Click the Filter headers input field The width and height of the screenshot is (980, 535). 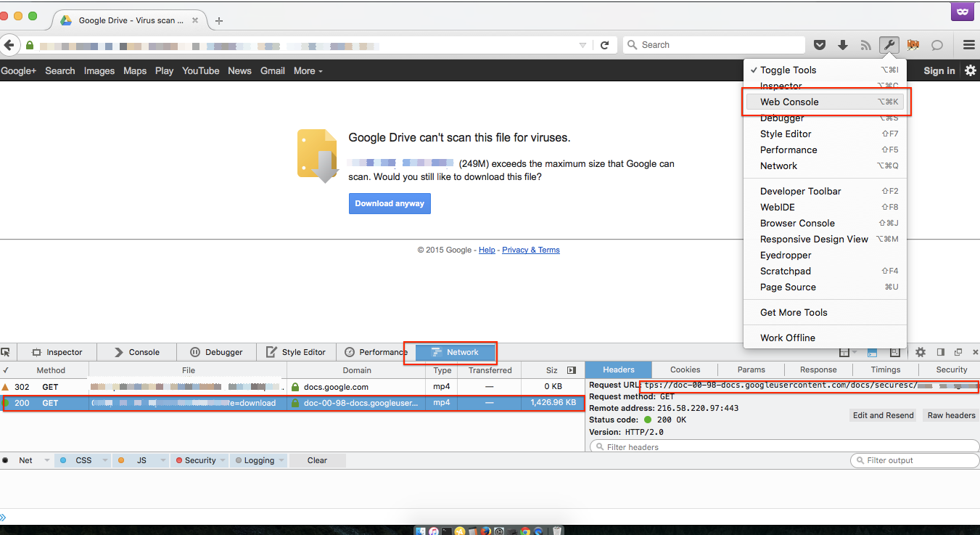click(783, 446)
